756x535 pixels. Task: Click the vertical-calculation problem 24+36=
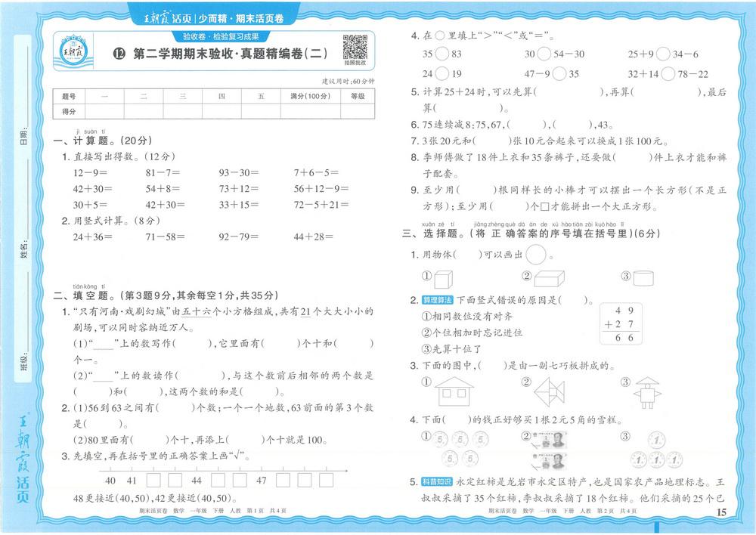click(x=93, y=237)
